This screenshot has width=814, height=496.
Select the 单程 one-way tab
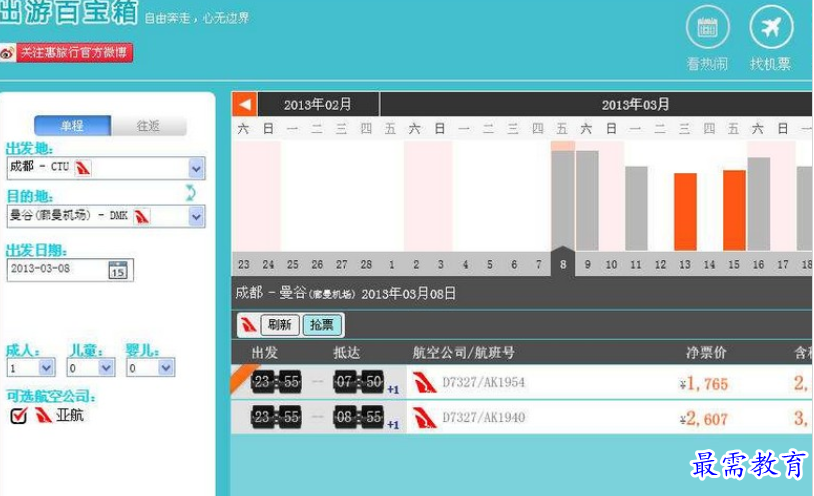72,126
